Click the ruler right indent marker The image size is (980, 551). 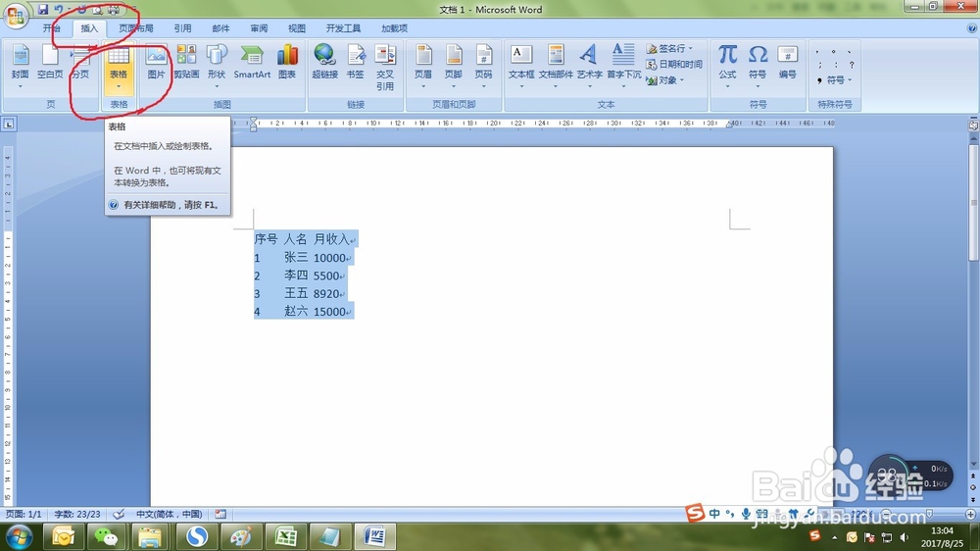pyautogui.click(x=729, y=125)
